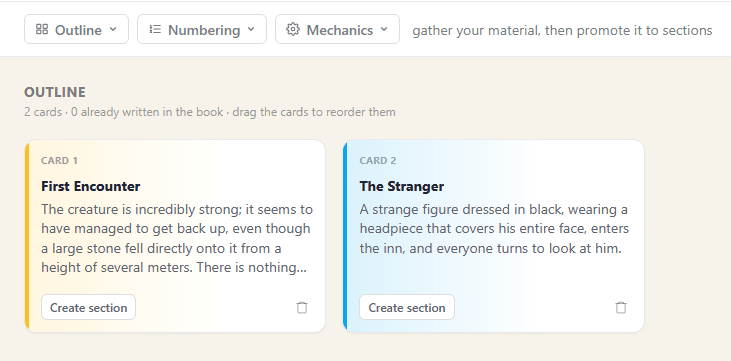Image resolution: width=731 pixels, height=361 pixels.
Task: Click The Stranger description text
Action: pyautogui.click(x=494, y=229)
